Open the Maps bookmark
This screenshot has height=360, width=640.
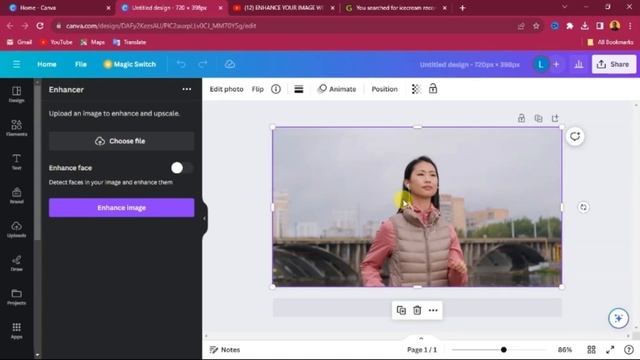tap(93, 42)
